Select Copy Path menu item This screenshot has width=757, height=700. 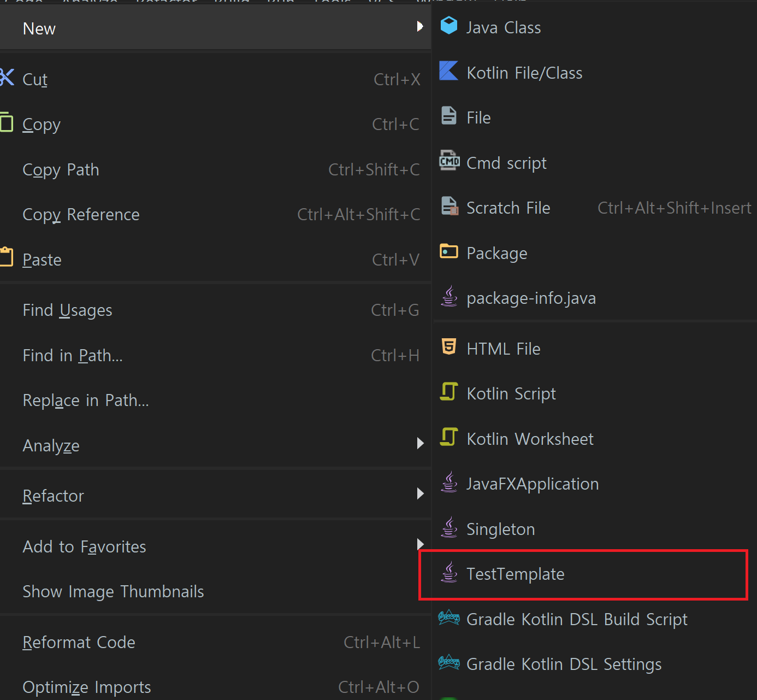pyautogui.click(x=215, y=169)
